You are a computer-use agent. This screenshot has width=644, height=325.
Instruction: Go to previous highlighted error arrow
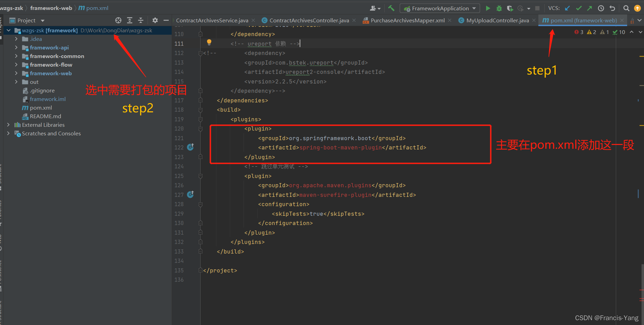[x=632, y=32]
